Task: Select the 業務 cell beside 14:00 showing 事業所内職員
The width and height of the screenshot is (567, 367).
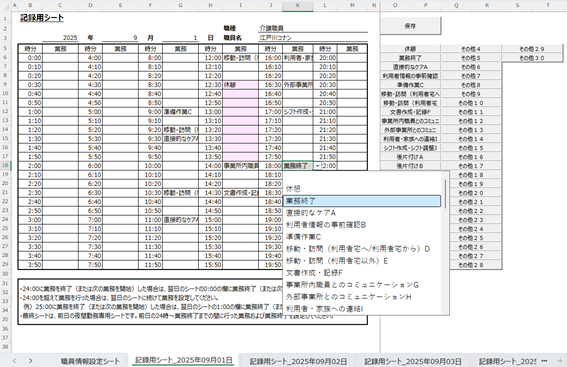Action: tap(240, 166)
